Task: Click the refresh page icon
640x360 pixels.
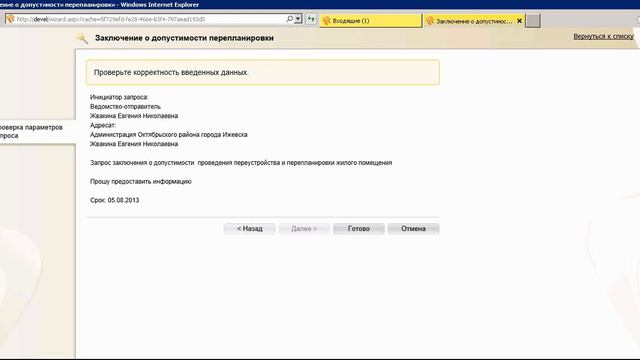Action: click(311, 19)
